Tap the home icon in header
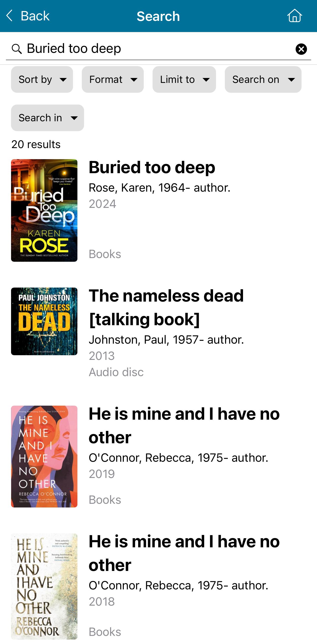Viewport: 317px width, 644px height. point(295,16)
